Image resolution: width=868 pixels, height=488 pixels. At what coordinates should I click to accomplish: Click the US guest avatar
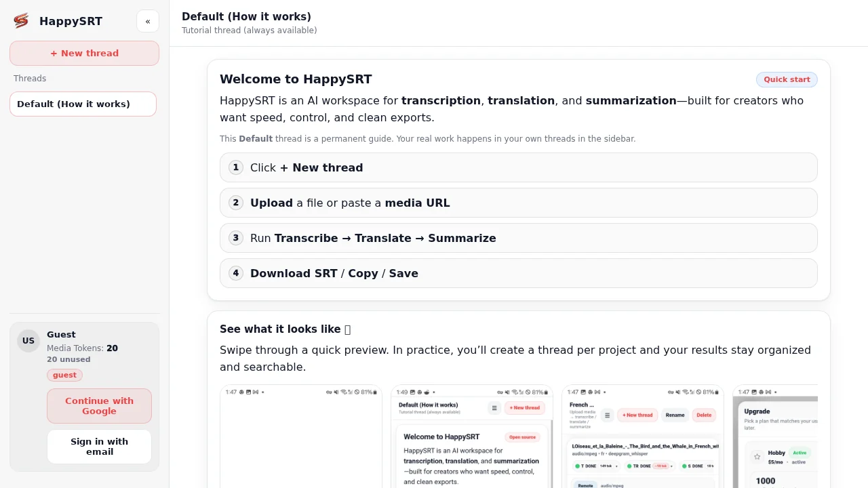click(28, 341)
